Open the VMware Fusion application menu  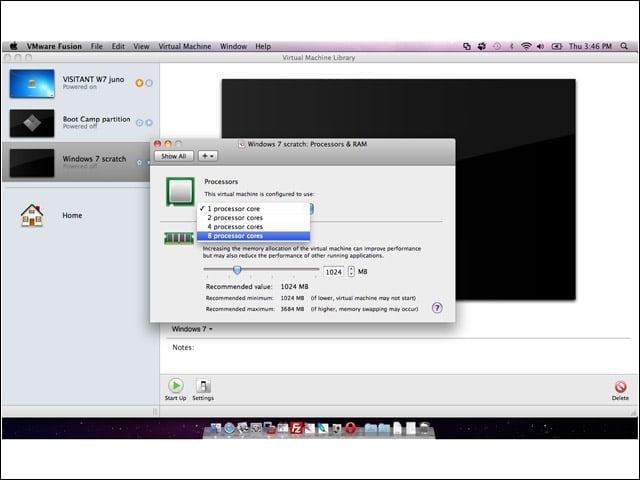(x=54, y=46)
